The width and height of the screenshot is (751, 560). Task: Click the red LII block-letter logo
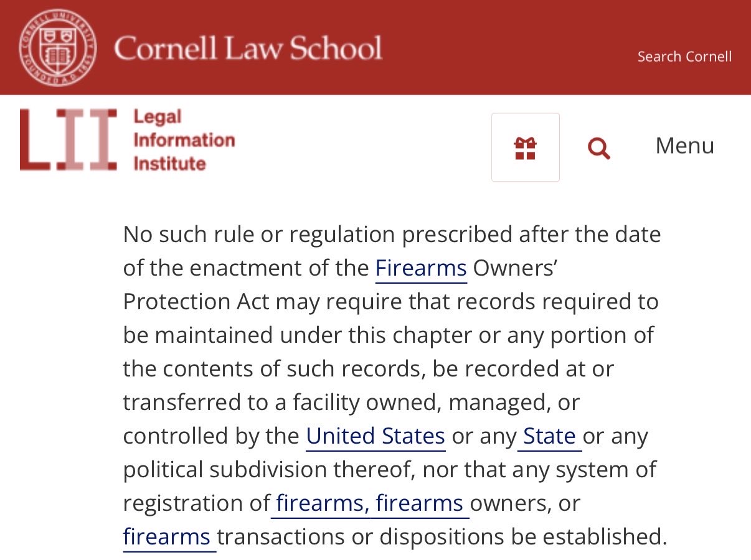coord(68,139)
